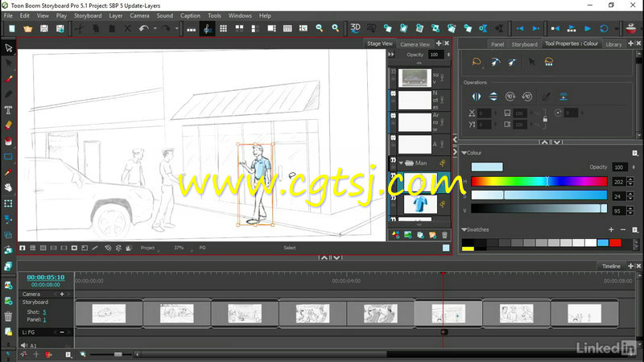Select the Text tool
This screenshot has width=644, height=362.
(8, 110)
